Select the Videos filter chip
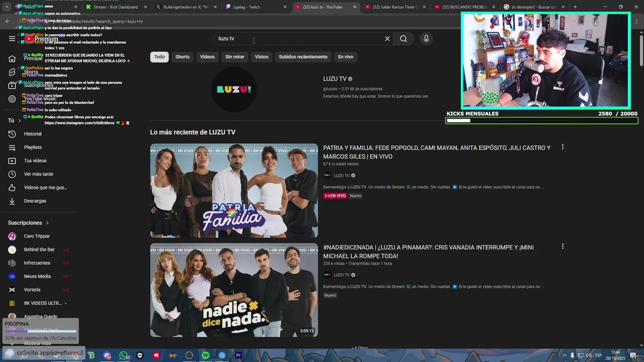The width and height of the screenshot is (644, 362). [207, 57]
